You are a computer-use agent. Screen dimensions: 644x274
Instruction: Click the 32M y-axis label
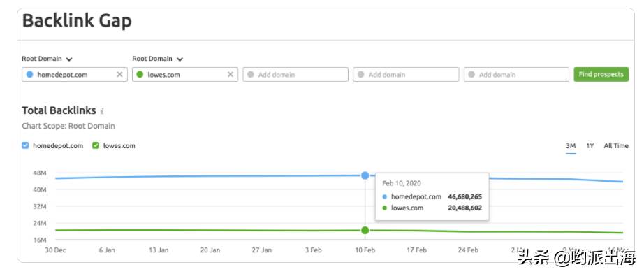(x=39, y=207)
